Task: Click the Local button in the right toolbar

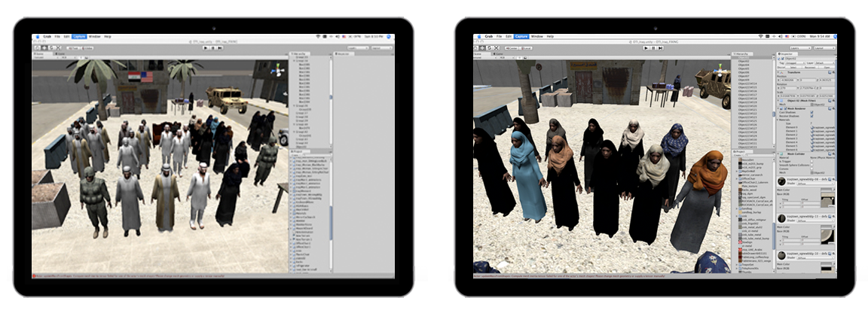Action: 527,47
